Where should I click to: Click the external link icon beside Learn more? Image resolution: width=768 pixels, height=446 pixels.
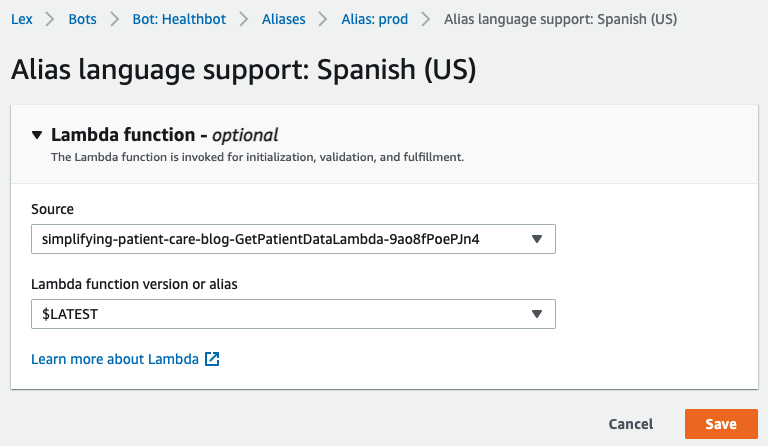tap(212, 359)
